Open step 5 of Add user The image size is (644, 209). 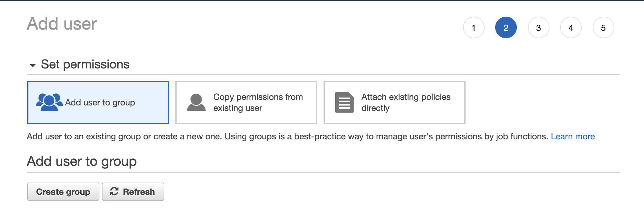pyautogui.click(x=603, y=28)
